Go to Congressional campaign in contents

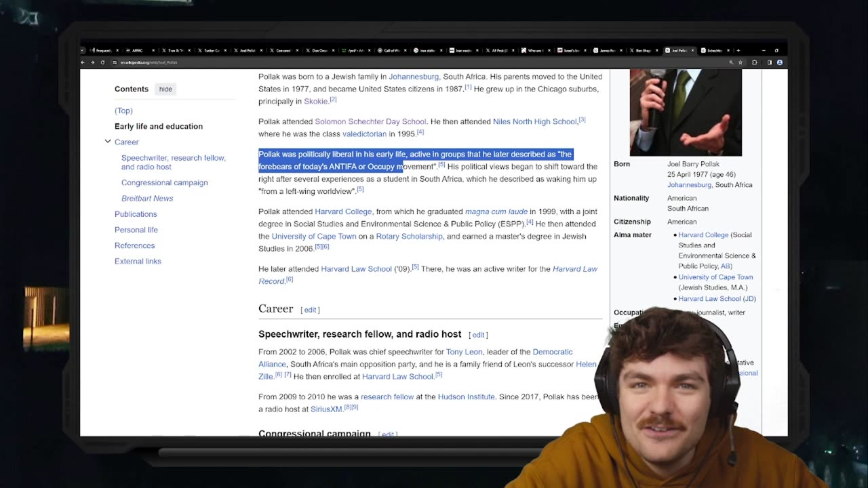[165, 182]
